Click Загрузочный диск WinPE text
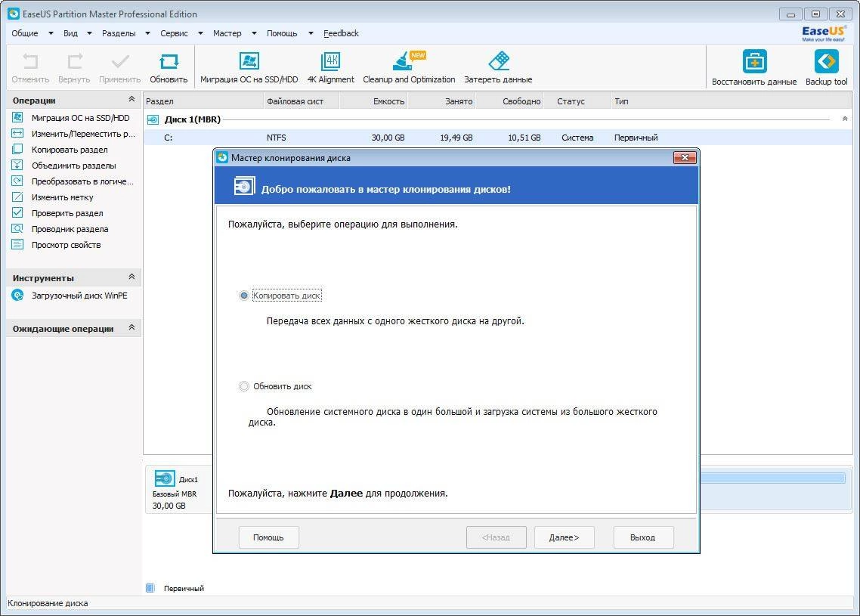 point(79,296)
